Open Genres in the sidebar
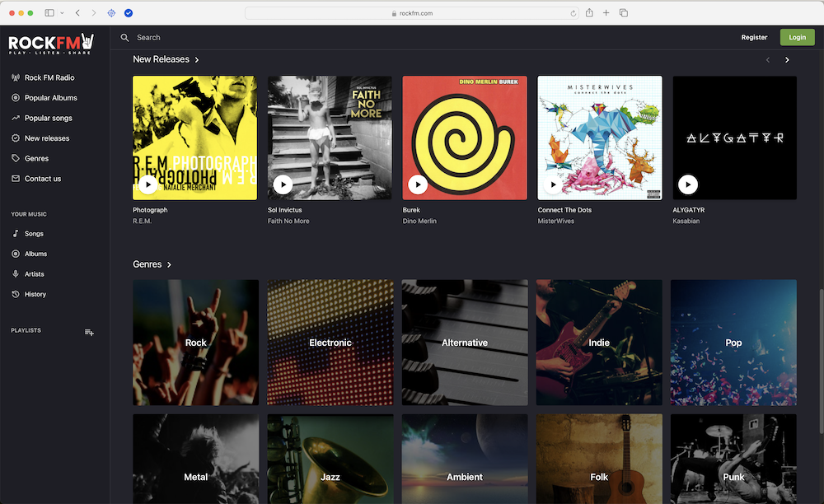The width and height of the screenshot is (824, 504). click(x=30, y=159)
